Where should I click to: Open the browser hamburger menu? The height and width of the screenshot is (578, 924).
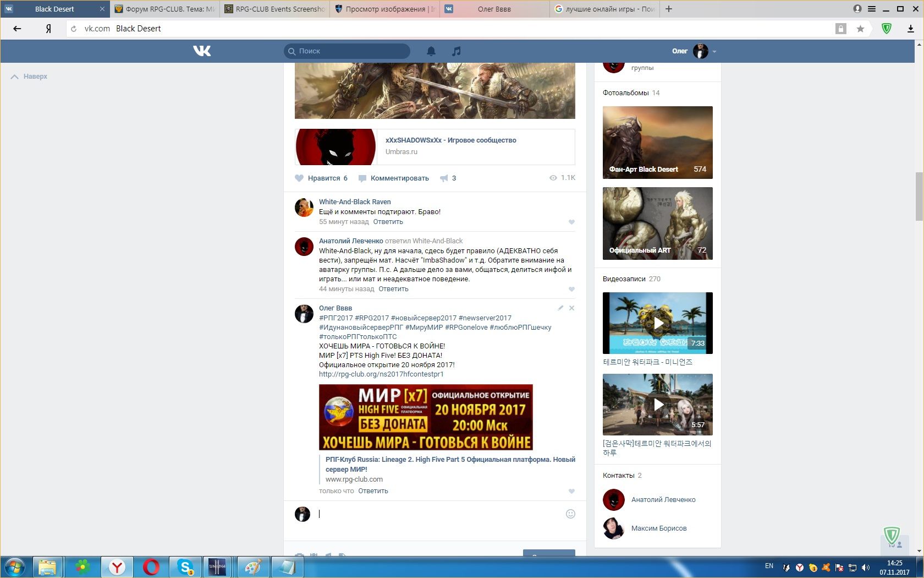pyautogui.click(x=872, y=9)
